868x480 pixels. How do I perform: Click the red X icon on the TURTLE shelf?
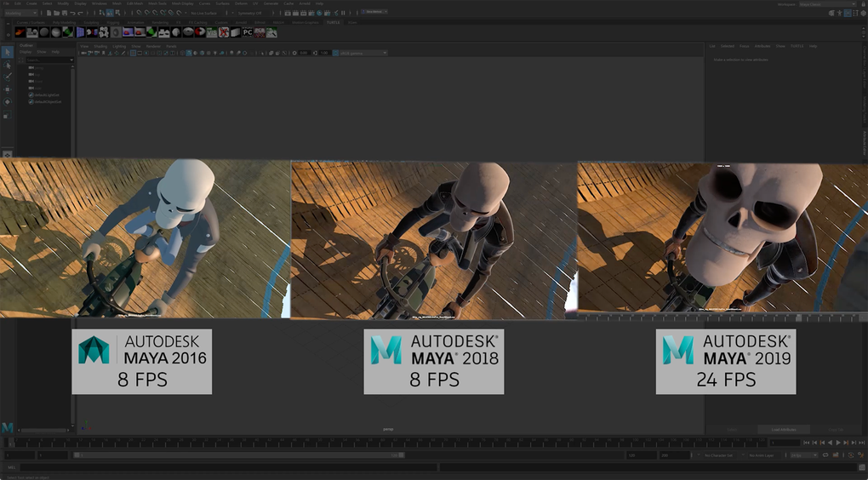pyautogui.click(x=224, y=32)
